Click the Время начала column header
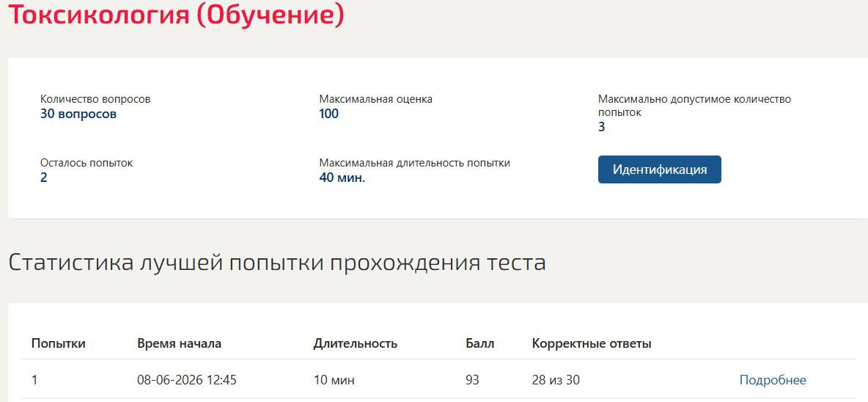The image size is (868, 402). [180, 343]
